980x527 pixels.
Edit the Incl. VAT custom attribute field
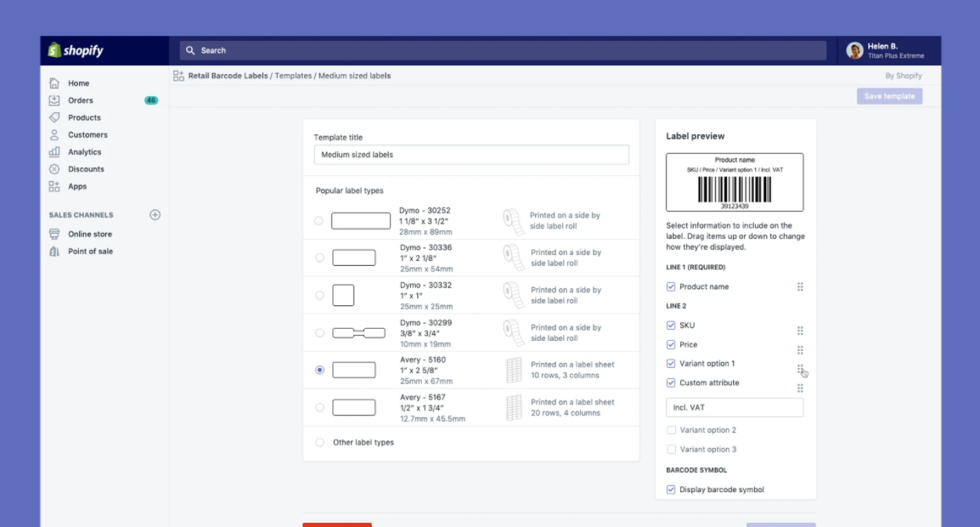(735, 407)
